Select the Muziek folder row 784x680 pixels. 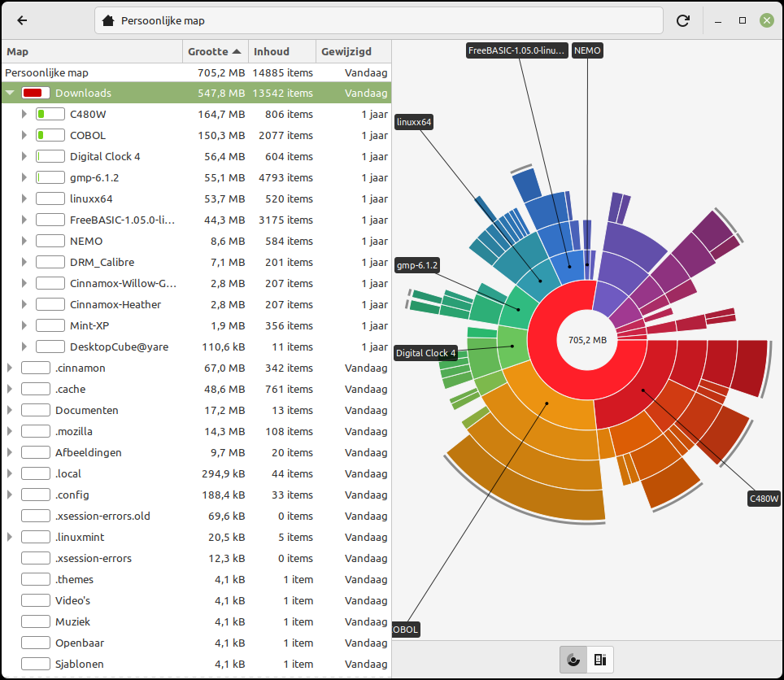197,621
